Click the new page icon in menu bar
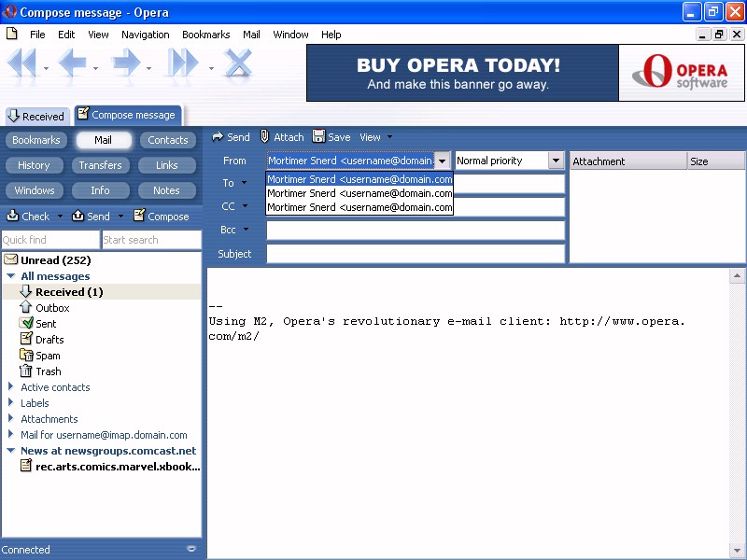The width and height of the screenshot is (747, 560). coord(12,34)
